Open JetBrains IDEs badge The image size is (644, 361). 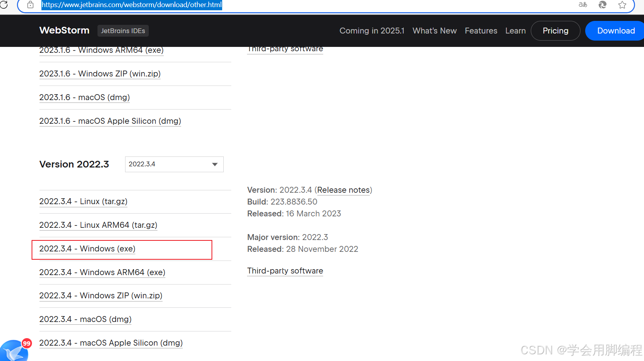(x=123, y=31)
